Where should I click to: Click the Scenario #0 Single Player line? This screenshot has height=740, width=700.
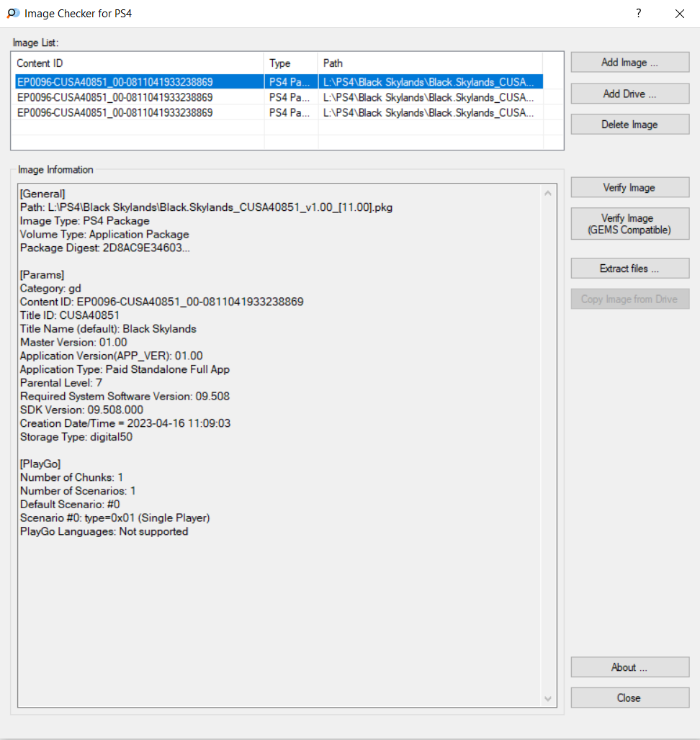tap(115, 518)
